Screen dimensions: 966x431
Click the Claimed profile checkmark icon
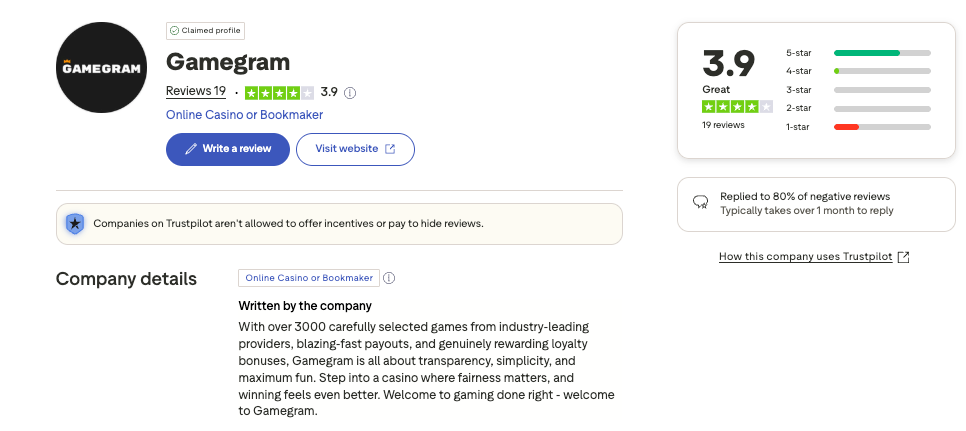click(x=175, y=31)
